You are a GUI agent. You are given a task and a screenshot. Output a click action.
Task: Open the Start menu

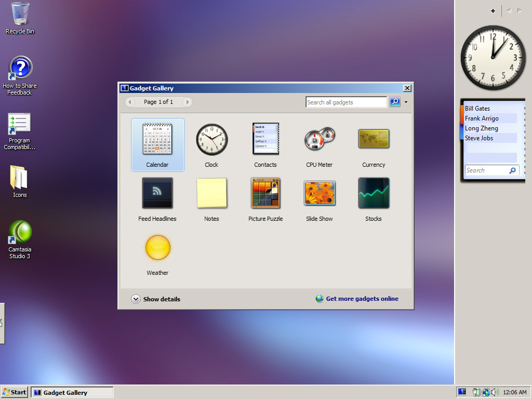14,392
